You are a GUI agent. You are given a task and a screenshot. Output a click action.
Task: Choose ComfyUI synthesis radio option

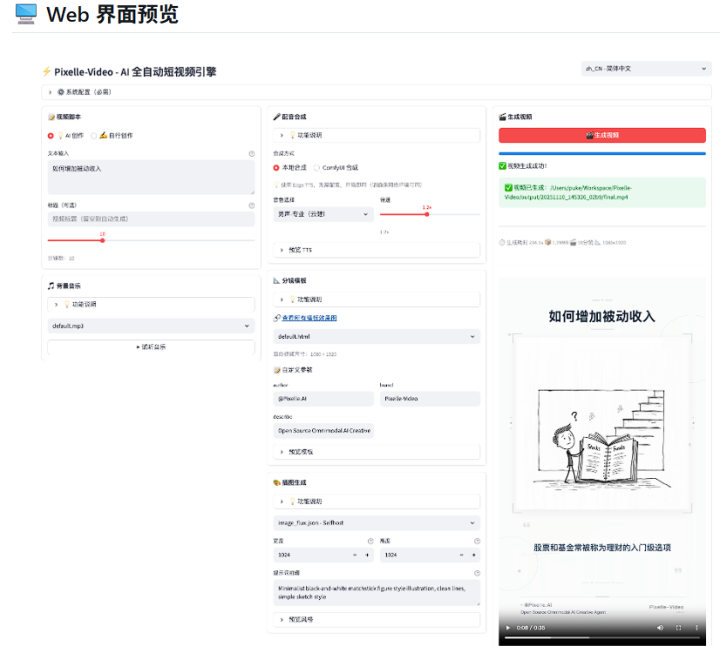click(x=316, y=167)
